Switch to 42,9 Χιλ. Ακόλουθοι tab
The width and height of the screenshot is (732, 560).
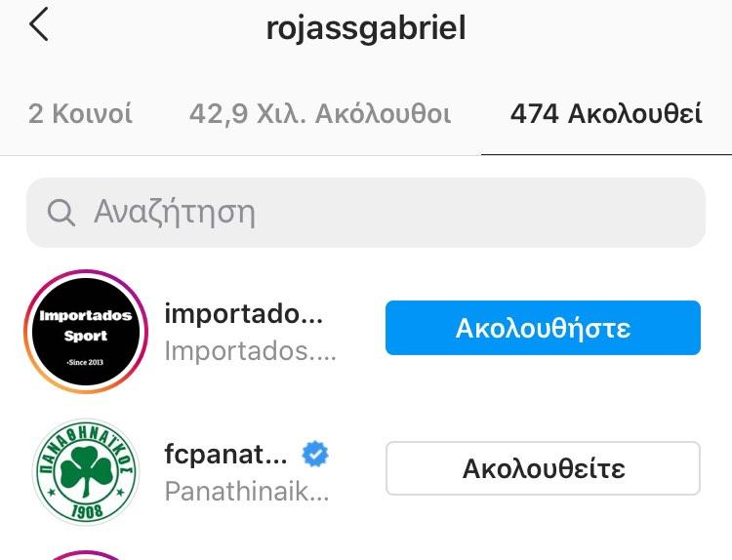pyautogui.click(x=320, y=114)
